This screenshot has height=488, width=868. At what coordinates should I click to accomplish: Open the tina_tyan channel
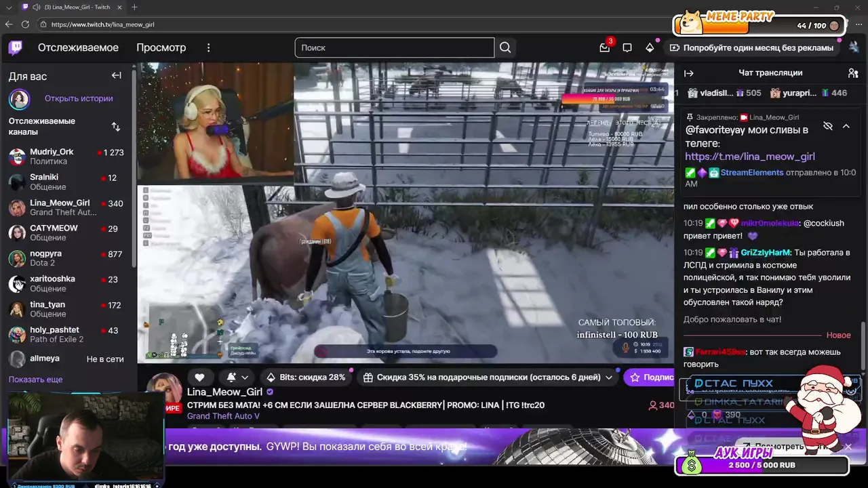click(66, 309)
